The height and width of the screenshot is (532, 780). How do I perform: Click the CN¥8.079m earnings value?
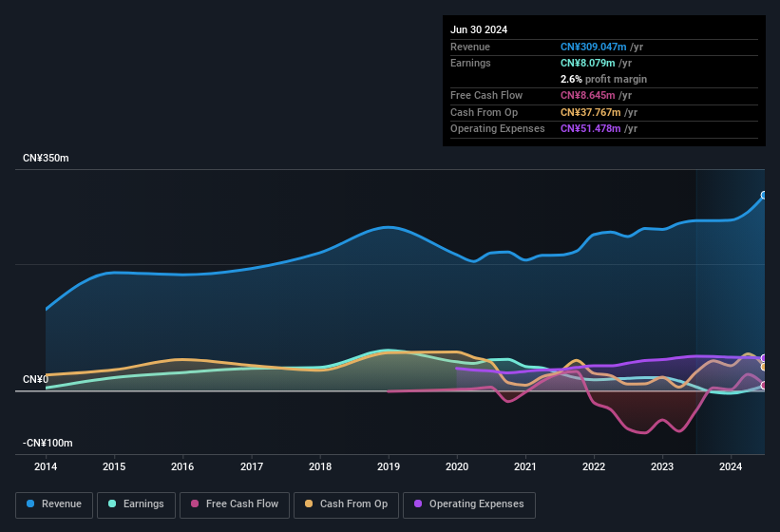click(x=587, y=63)
